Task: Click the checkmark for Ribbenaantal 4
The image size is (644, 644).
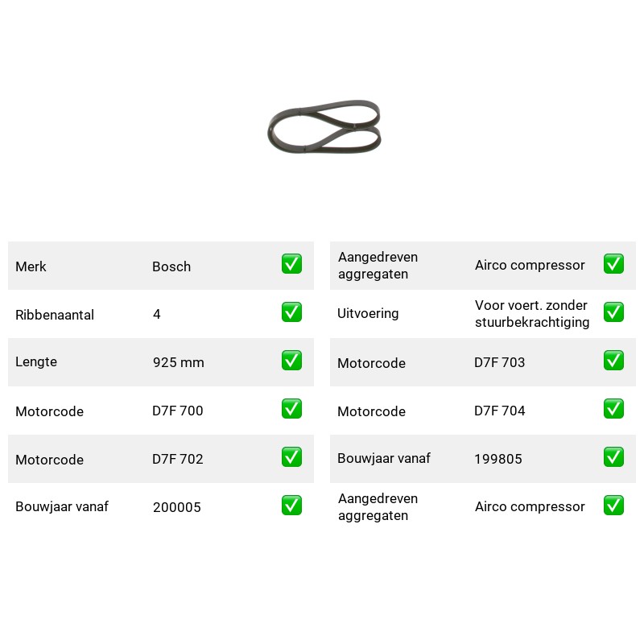Action: 291,312
